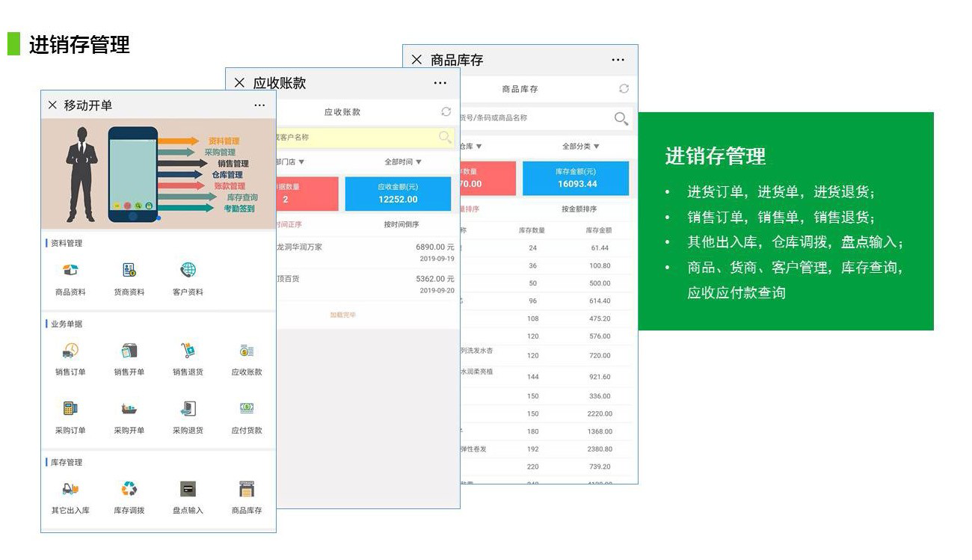The height and width of the screenshot is (560, 972).
Task: Select 按时间倒序 sort tab
Action: click(x=402, y=224)
